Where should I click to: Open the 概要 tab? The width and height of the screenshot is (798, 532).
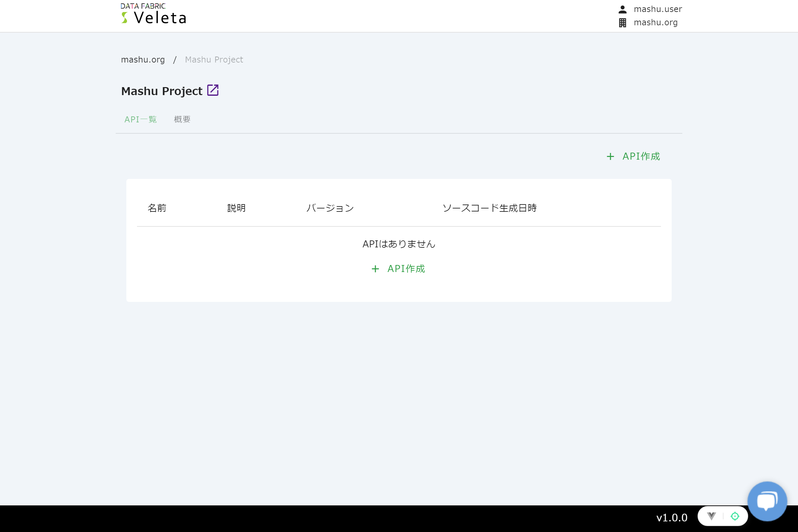point(182,119)
